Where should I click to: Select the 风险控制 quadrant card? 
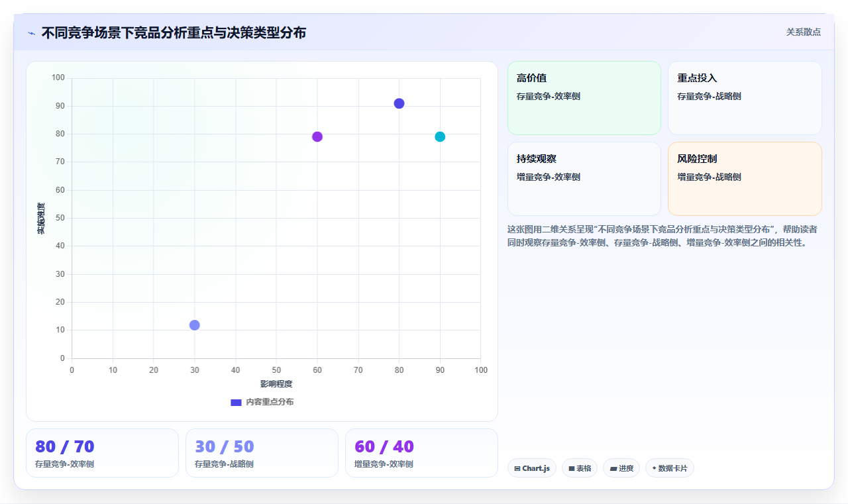745,179
